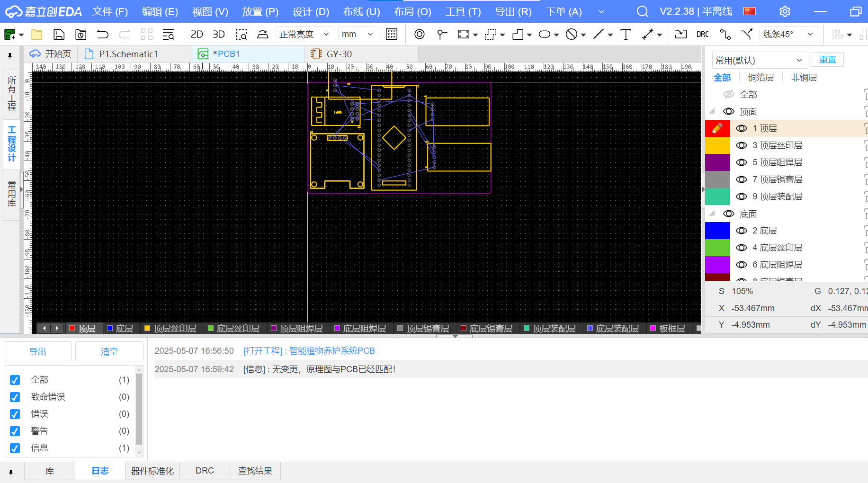Click the grid settings icon
This screenshot has width=868, height=483.
[x=392, y=34]
